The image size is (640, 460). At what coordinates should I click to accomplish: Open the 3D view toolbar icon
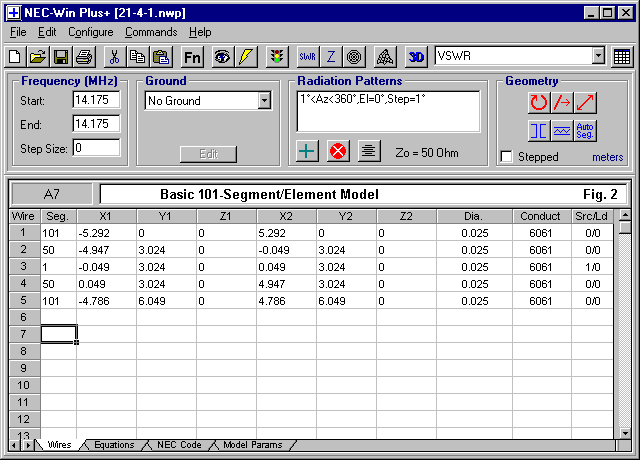click(417, 57)
